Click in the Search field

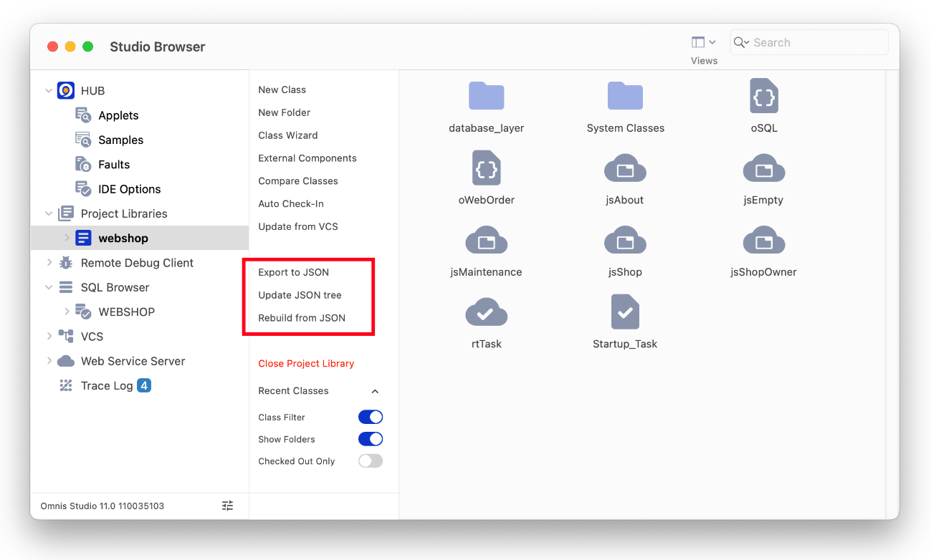pyautogui.click(x=809, y=42)
